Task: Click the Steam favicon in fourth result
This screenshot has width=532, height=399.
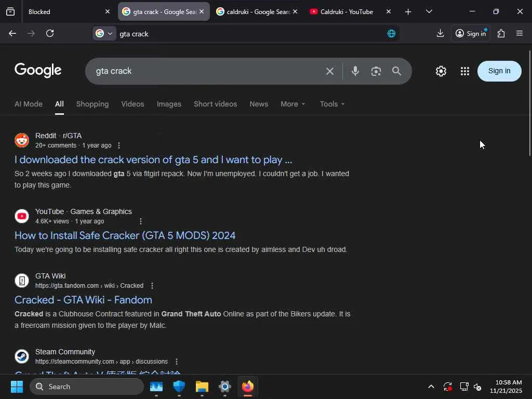Action: (22, 356)
